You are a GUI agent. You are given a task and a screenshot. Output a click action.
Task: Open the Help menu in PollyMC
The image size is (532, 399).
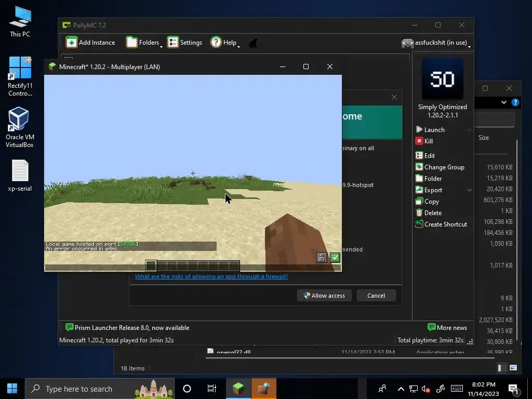pos(225,43)
